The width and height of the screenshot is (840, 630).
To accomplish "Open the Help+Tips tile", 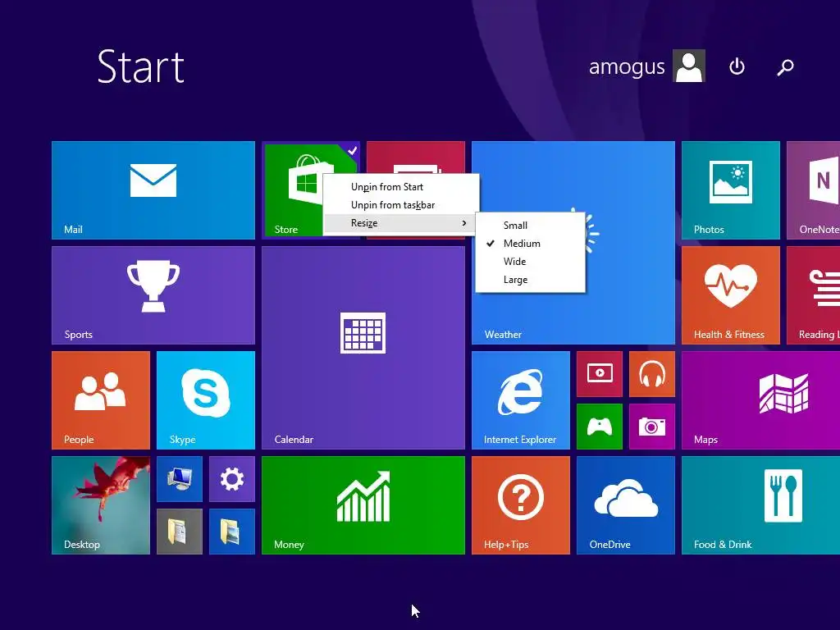I will point(521,505).
